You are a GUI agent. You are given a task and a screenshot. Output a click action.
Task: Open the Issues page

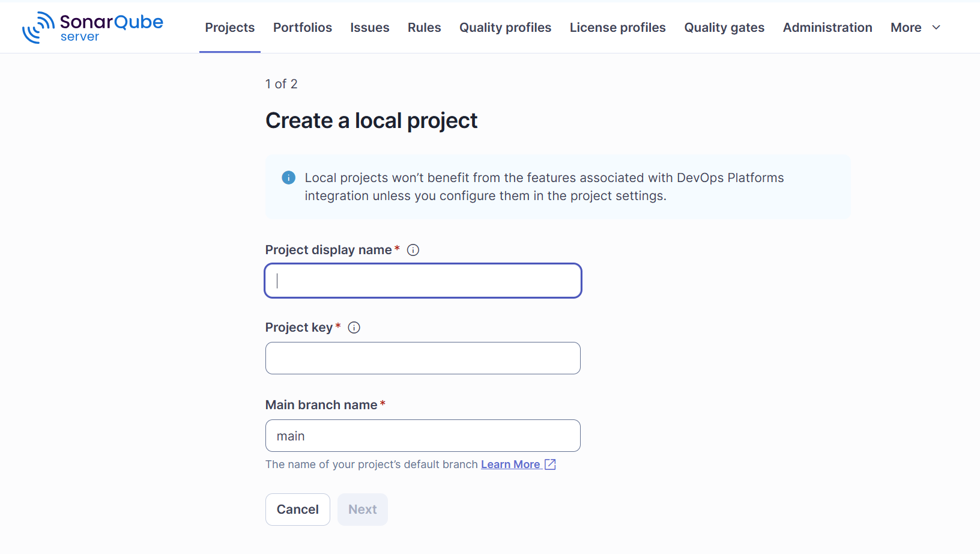(x=370, y=28)
